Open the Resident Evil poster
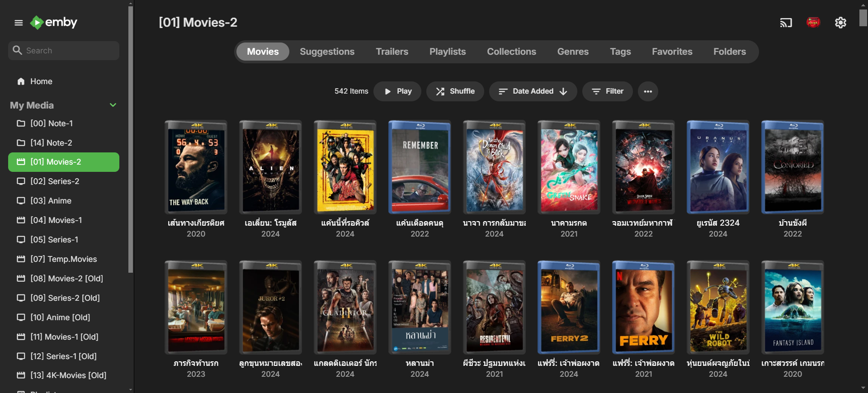868x393 pixels. tap(494, 307)
